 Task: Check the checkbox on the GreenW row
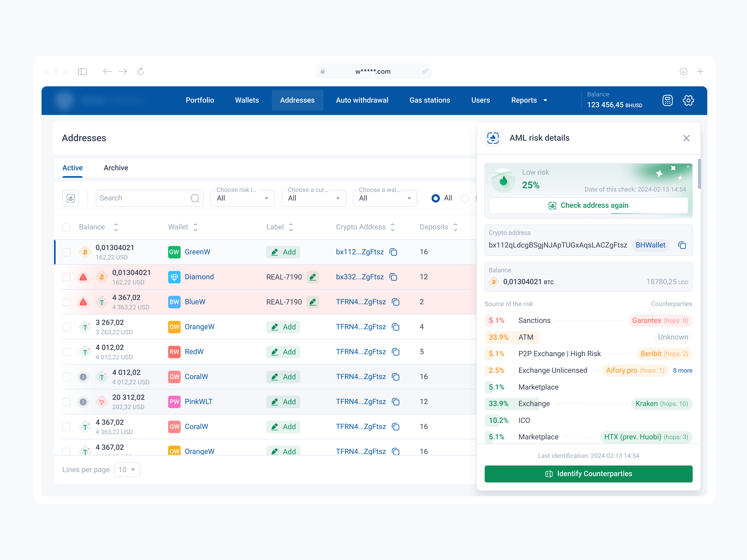66,252
